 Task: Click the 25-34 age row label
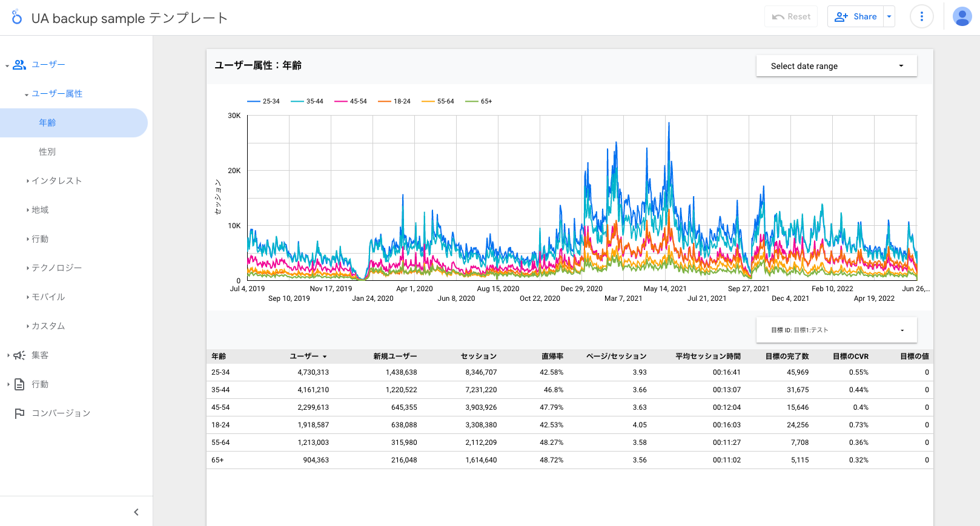220,373
